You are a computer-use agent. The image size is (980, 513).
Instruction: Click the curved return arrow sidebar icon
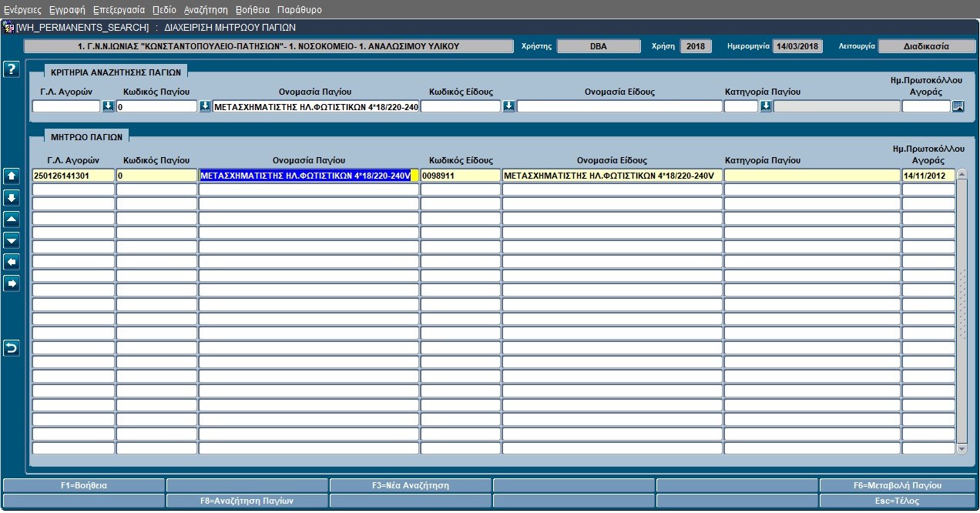coord(11,348)
